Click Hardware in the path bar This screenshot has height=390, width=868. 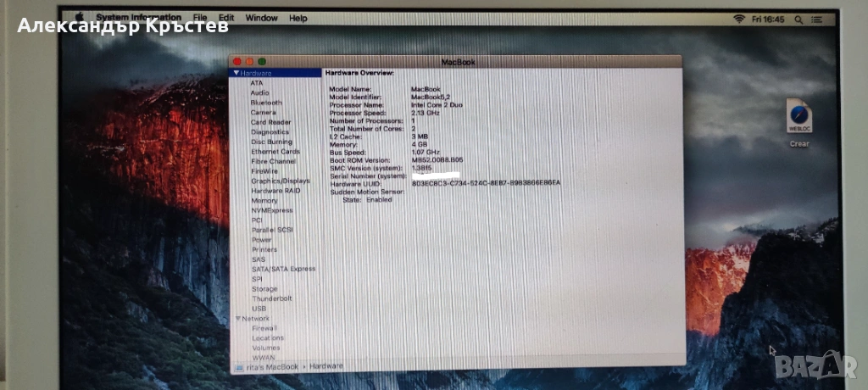pyautogui.click(x=326, y=366)
